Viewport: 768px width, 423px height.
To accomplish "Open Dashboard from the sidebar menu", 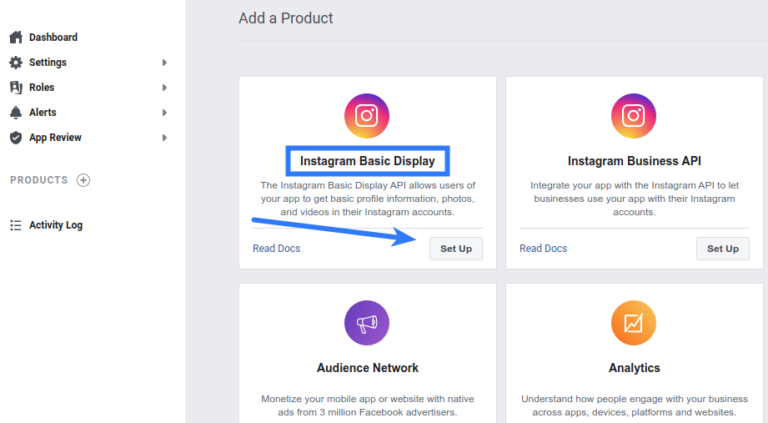I will [x=53, y=38].
